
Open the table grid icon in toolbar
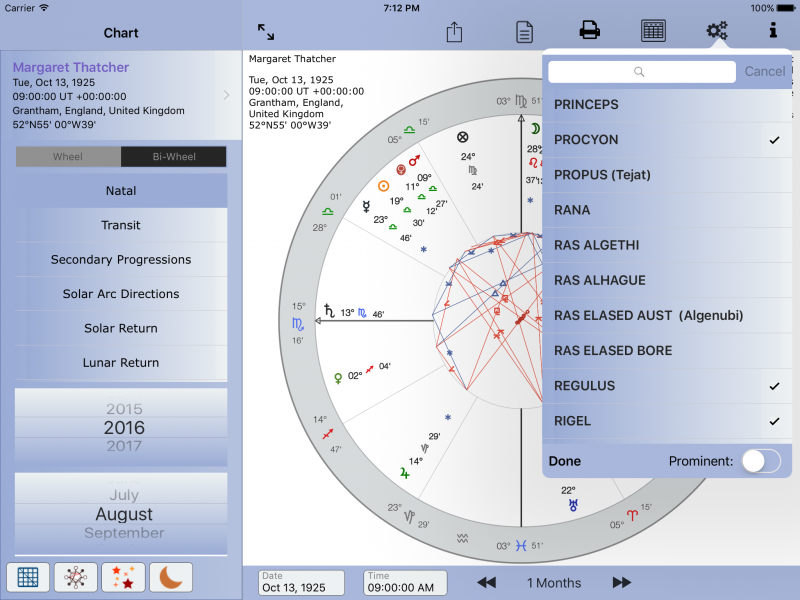click(x=653, y=31)
